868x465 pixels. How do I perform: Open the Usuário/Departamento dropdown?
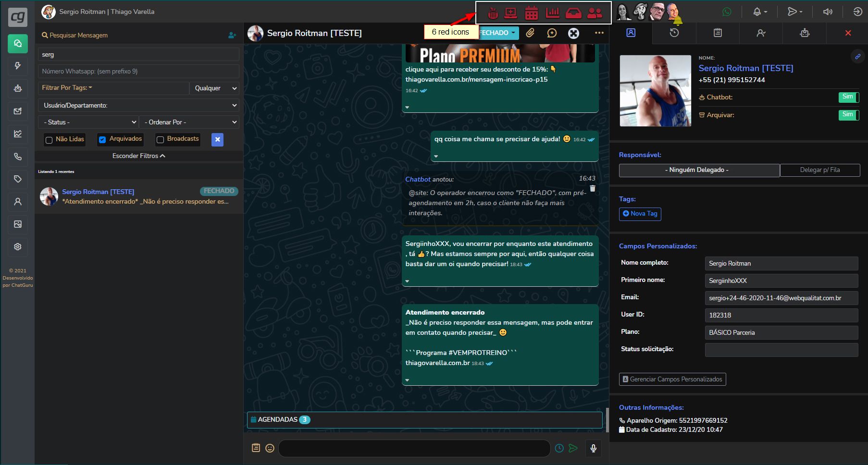tap(138, 105)
